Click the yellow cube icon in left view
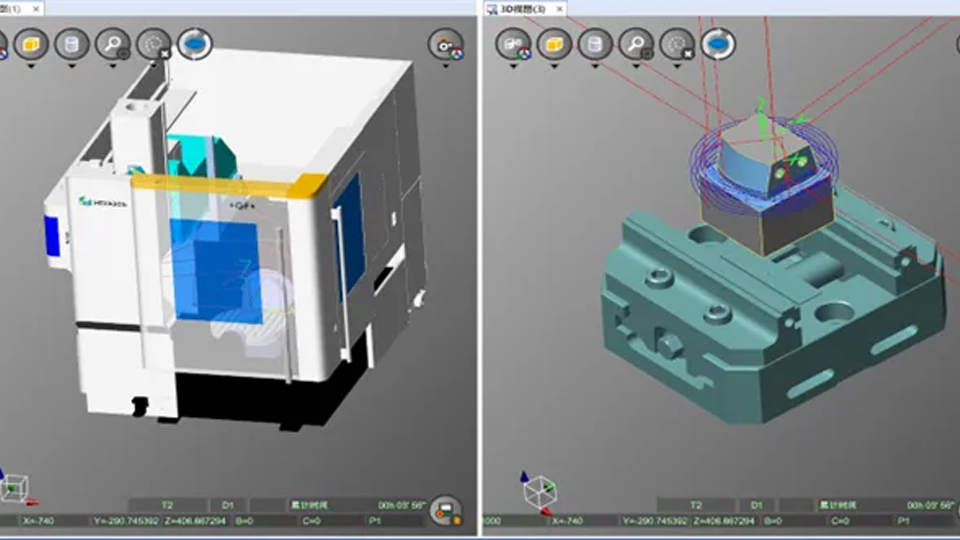 [x=30, y=44]
